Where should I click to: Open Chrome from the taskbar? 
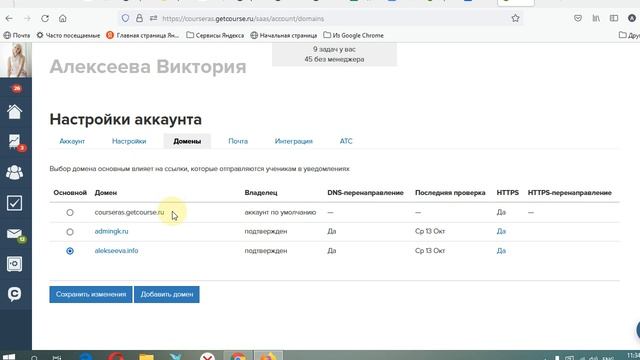(238, 356)
